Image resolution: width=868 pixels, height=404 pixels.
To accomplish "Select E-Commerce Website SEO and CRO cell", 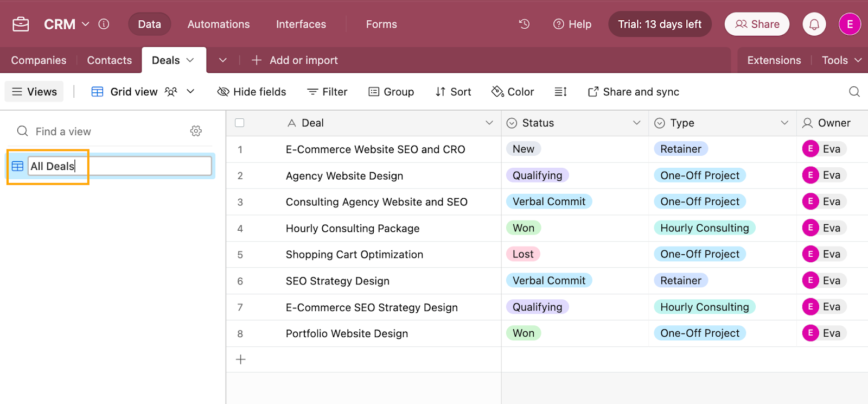I will (x=375, y=149).
